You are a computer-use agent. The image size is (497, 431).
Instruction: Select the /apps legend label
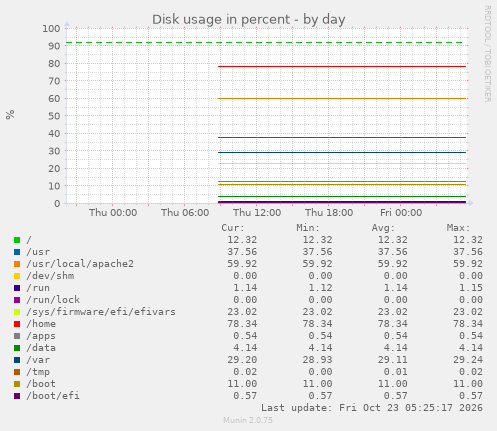point(41,336)
